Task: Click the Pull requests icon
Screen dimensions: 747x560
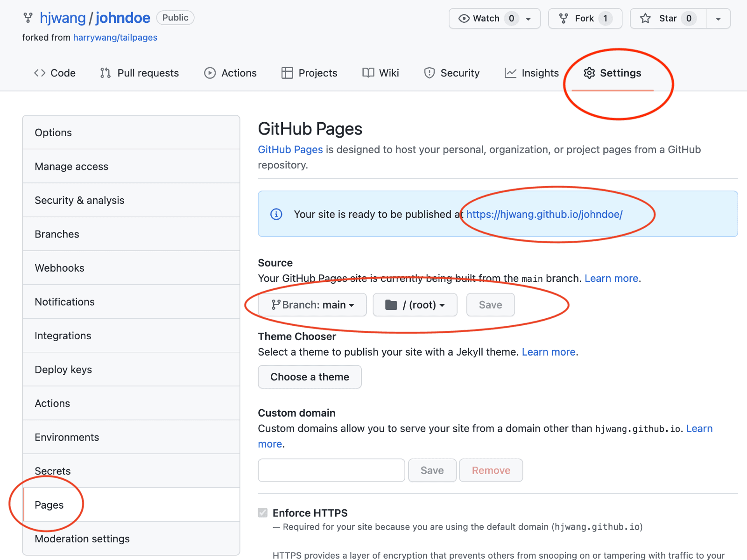Action: pos(106,73)
